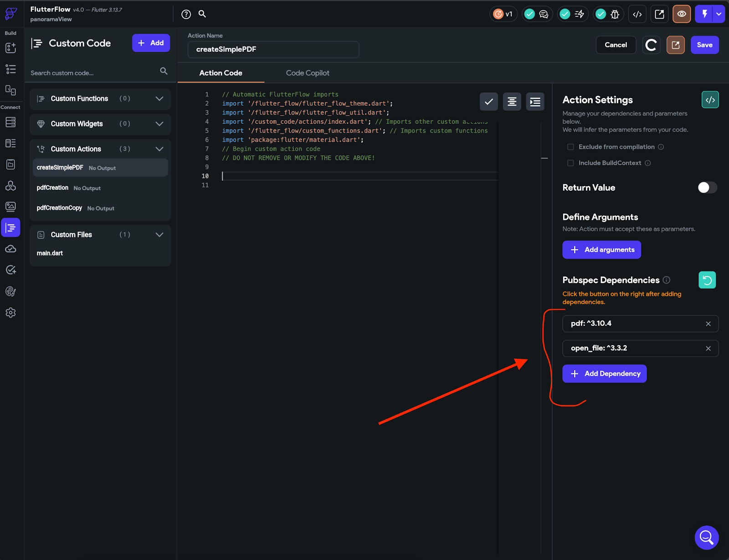This screenshot has width=729, height=560.
Task: Open the Theme settings palette icon in sidebar
Action: [x=10, y=292]
